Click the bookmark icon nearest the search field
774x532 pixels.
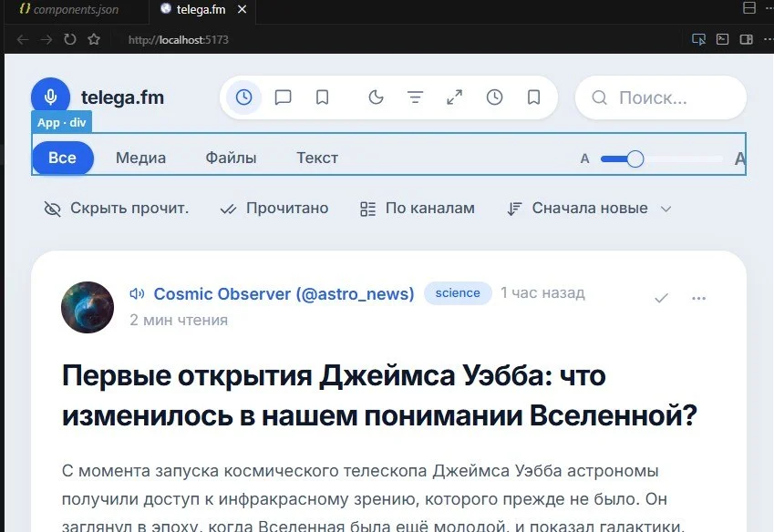tap(533, 97)
